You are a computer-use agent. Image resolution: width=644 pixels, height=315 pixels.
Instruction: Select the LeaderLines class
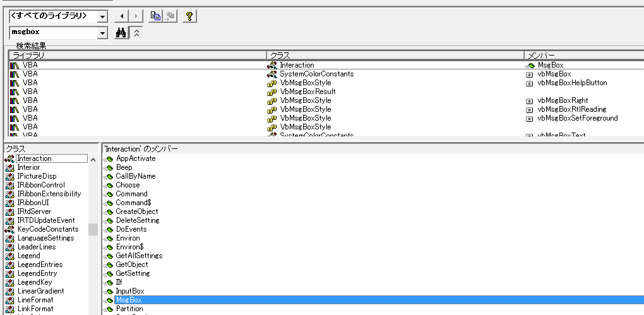click(x=37, y=247)
